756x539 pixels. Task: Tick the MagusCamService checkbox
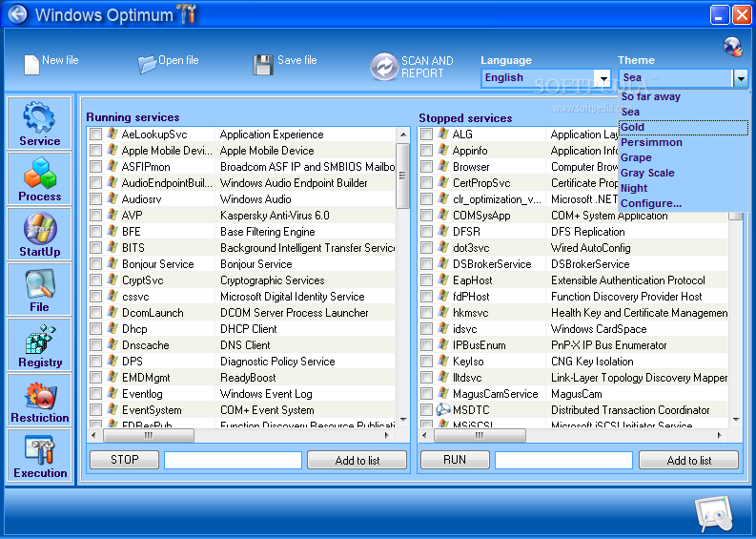click(427, 394)
